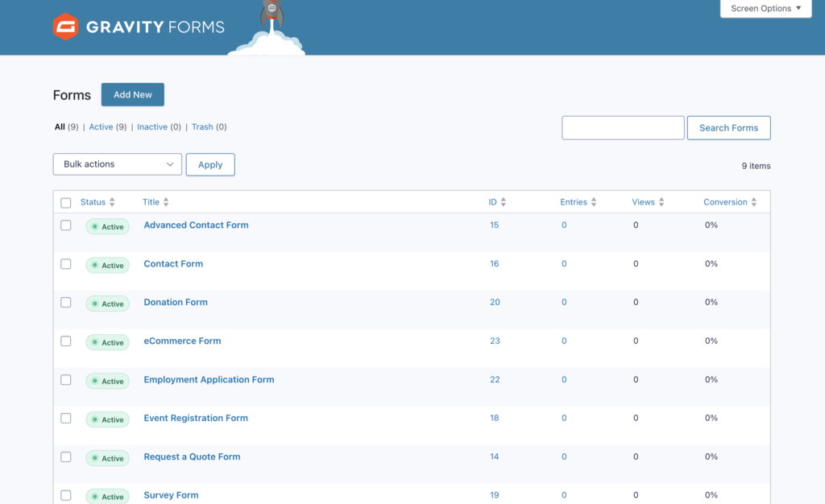The width and height of the screenshot is (825, 504).
Task: Focus the form search text field
Action: click(x=623, y=128)
